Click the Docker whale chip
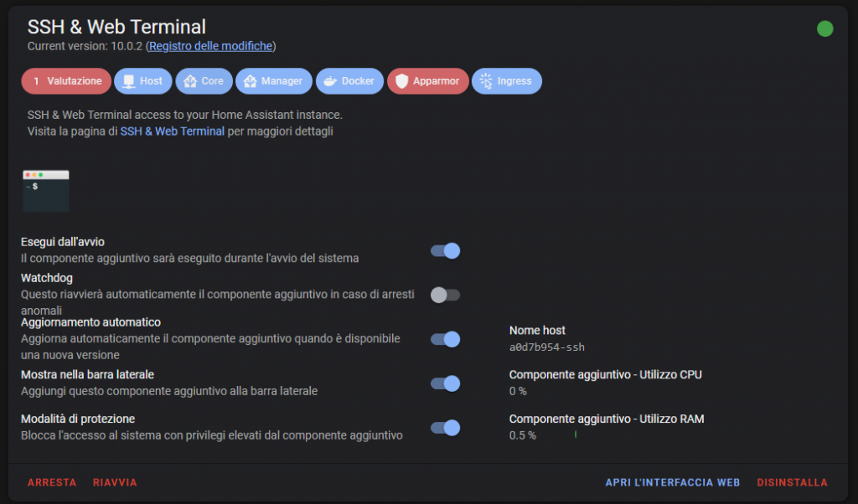Screen dimensions: 858x504 (349, 81)
